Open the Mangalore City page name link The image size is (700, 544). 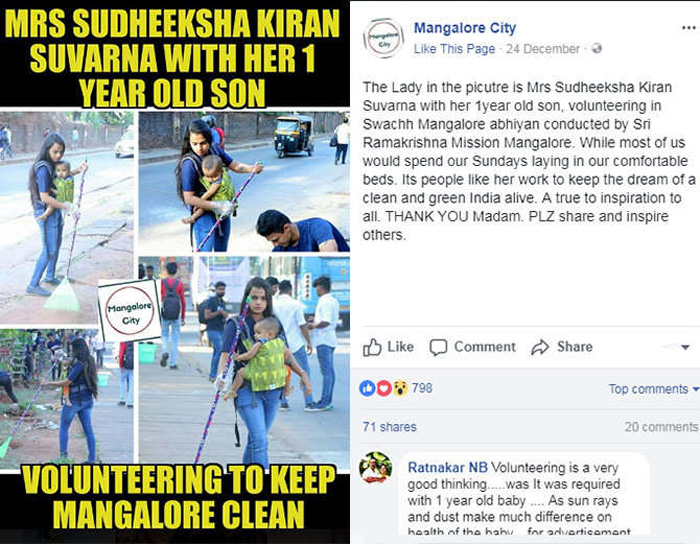tap(465, 28)
